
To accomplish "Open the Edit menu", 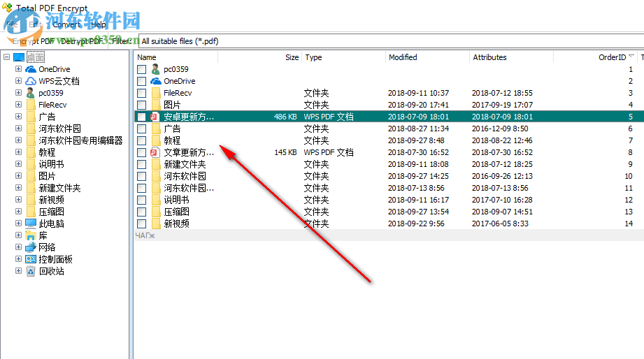I will (x=36, y=24).
